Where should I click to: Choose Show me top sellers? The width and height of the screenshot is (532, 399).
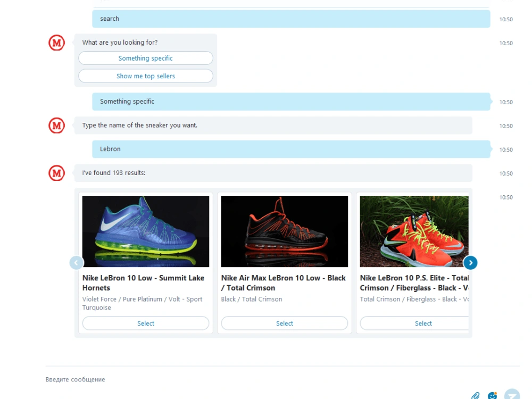[146, 76]
